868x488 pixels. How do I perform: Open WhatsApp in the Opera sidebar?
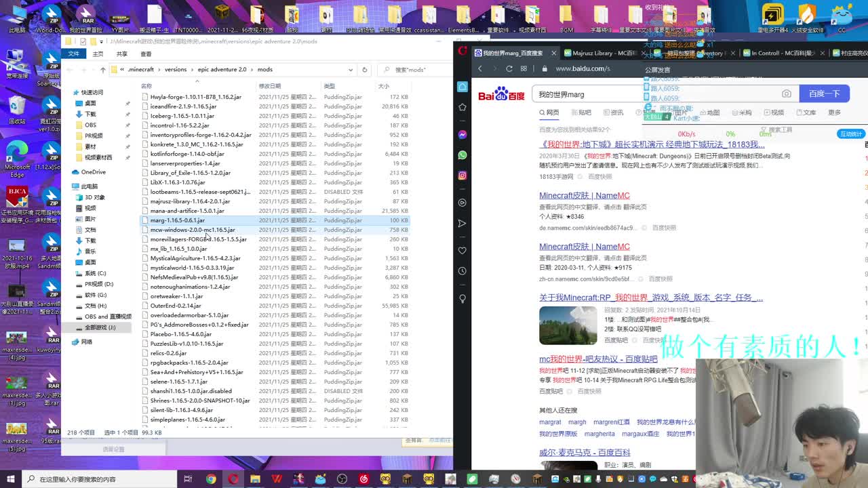pyautogui.click(x=462, y=155)
